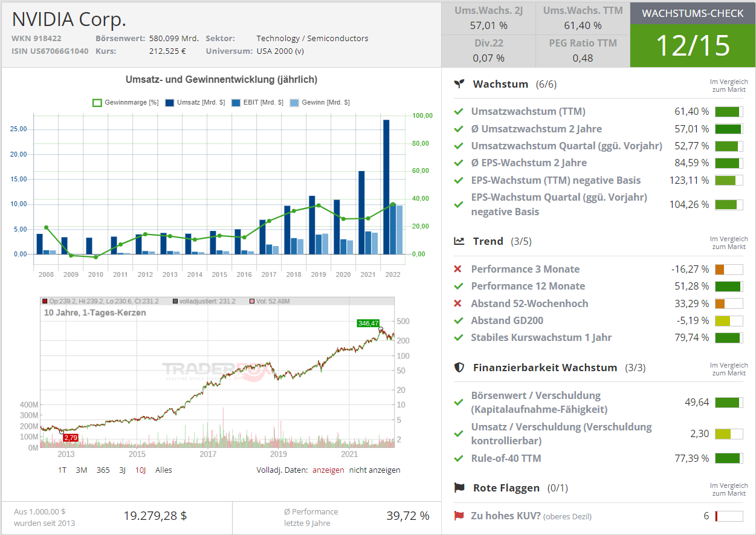756x535 pixels.
Task: Click the Ums.Wachs. TTM metric tile
Action: (583, 18)
